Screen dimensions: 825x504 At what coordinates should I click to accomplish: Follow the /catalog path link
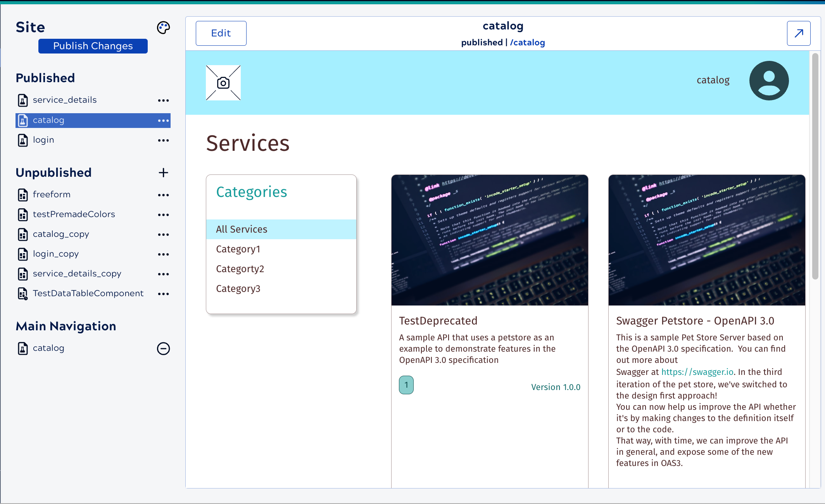(x=527, y=43)
